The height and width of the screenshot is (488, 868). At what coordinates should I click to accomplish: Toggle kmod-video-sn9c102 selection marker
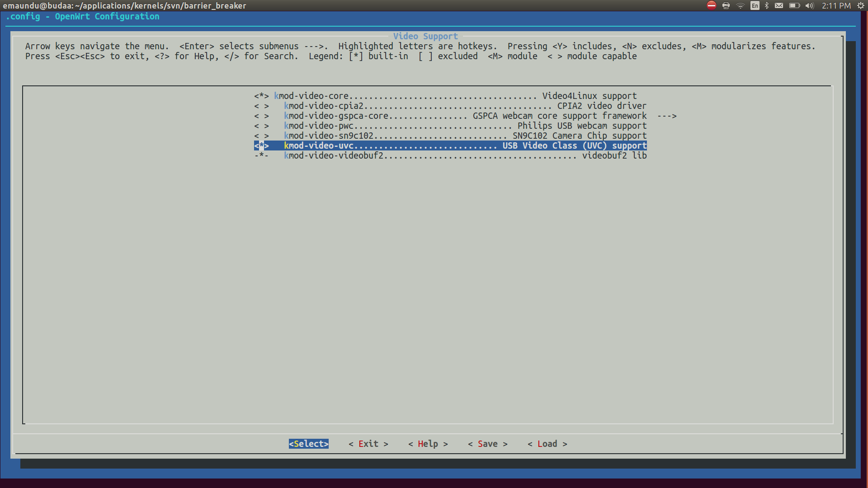point(261,136)
